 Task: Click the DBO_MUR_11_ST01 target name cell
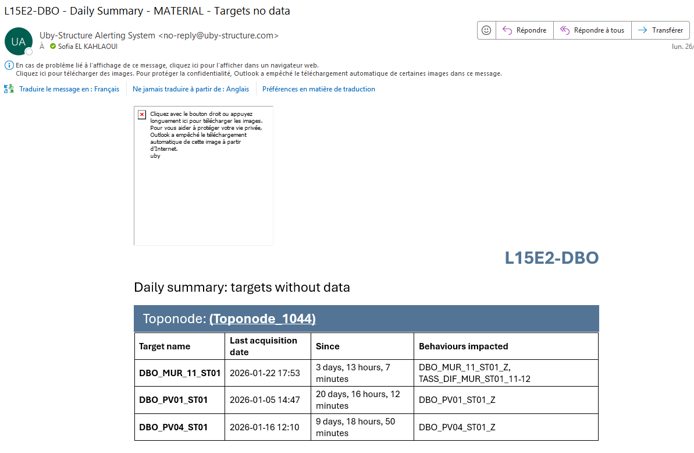pos(180,373)
